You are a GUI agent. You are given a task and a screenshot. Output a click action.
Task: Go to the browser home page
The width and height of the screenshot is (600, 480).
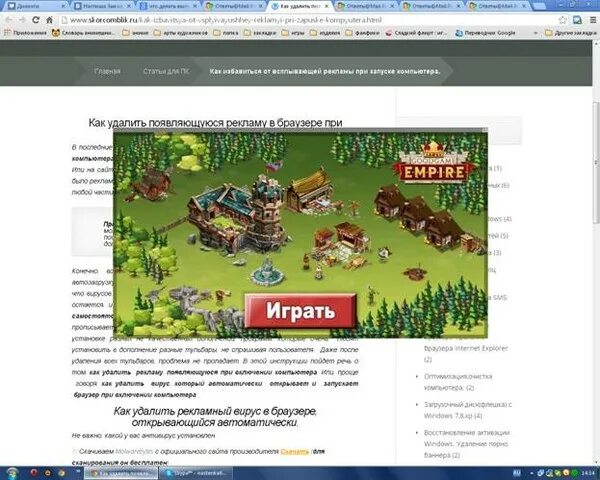click(49, 20)
